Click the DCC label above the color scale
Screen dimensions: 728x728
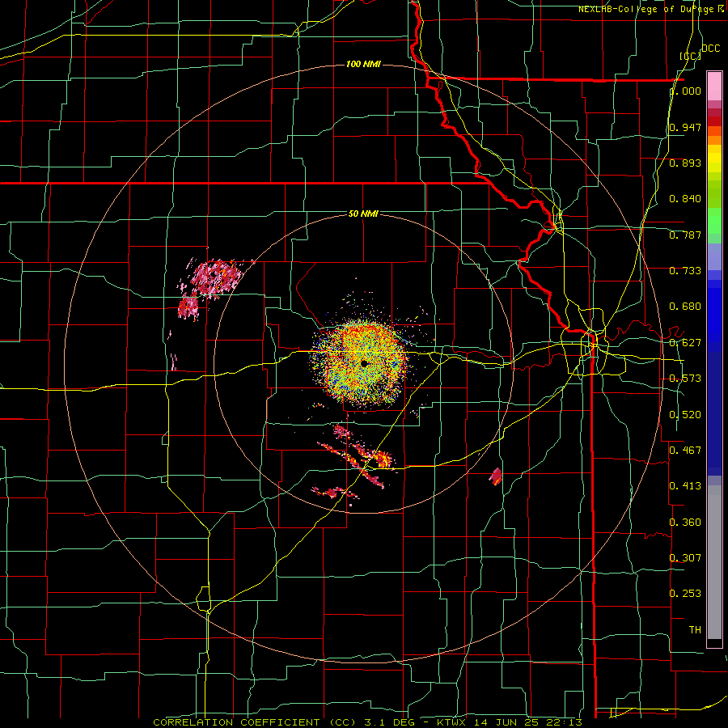click(x=710, y=49)
